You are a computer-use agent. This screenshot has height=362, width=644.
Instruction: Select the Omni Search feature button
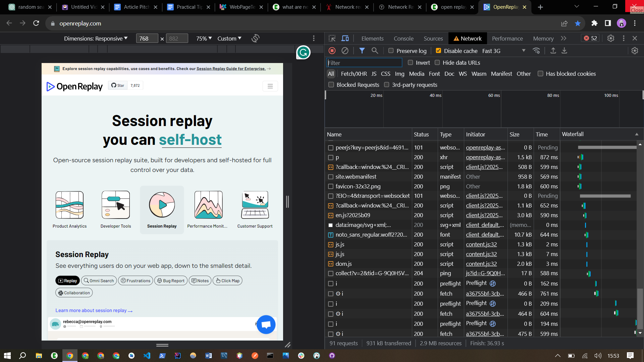(x=99, y=281)
